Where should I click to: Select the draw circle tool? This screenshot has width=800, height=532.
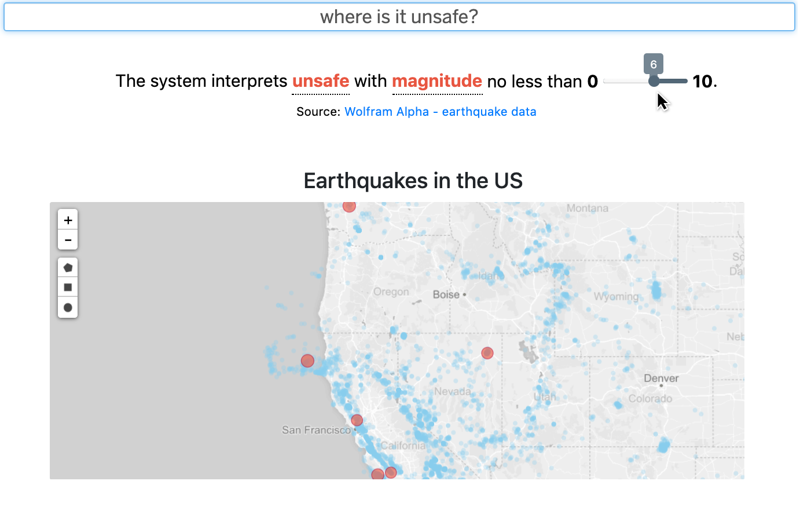68,307
